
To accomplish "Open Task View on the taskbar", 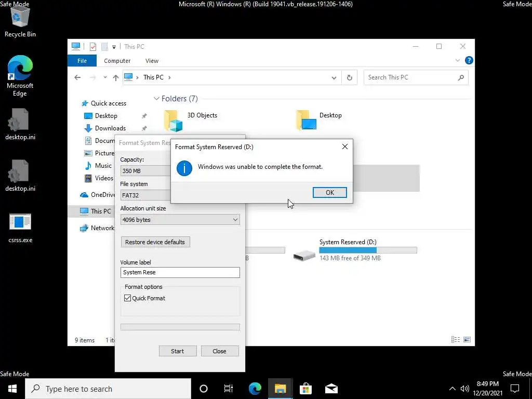I will [229, 389].
